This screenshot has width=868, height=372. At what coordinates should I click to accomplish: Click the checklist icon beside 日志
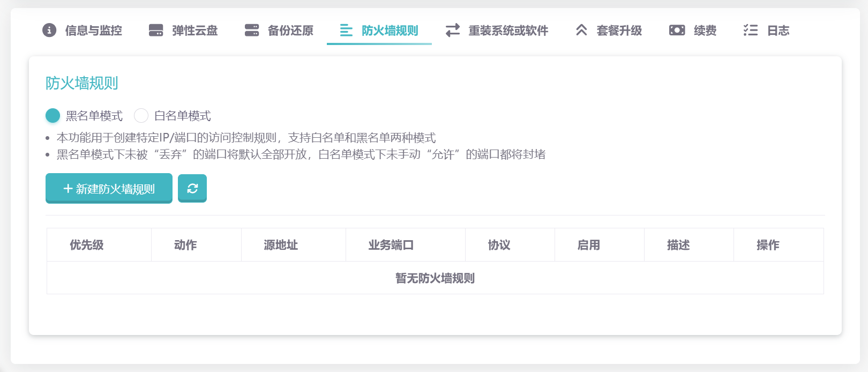[751, 30]
